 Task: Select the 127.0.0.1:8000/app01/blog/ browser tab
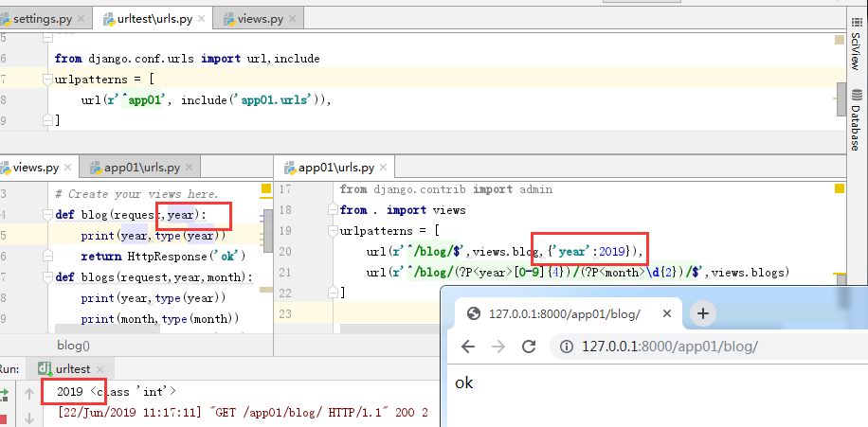[570, 314]
